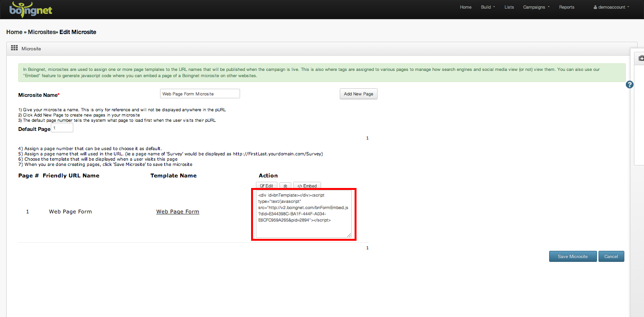Click the 'Microsite' panel title text

[31, 49]
